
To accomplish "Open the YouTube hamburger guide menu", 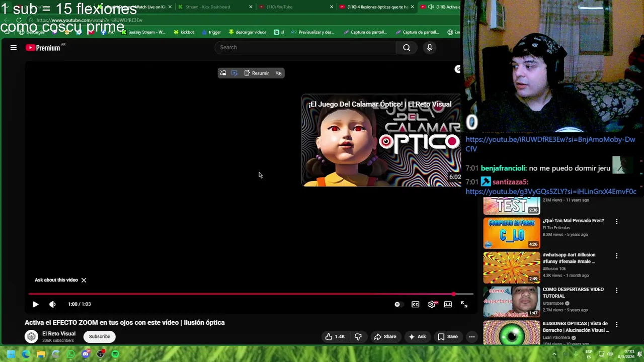I will pos(14,48).
